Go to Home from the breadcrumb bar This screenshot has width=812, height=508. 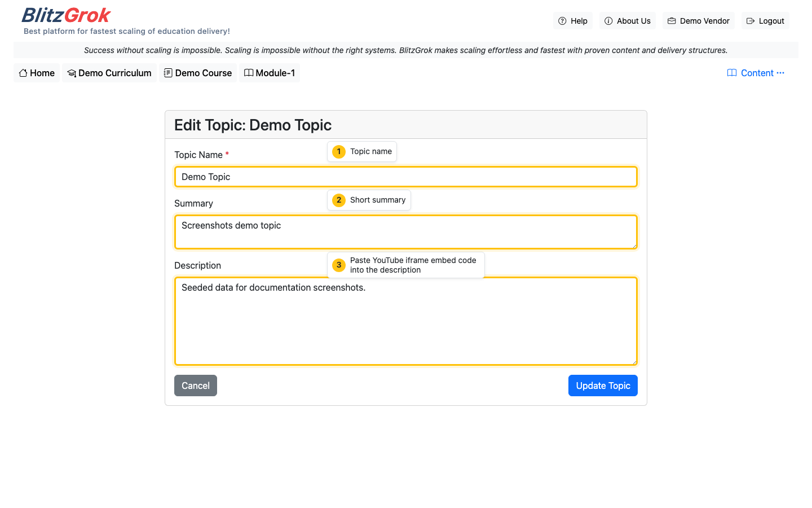(x=36, y=73)
